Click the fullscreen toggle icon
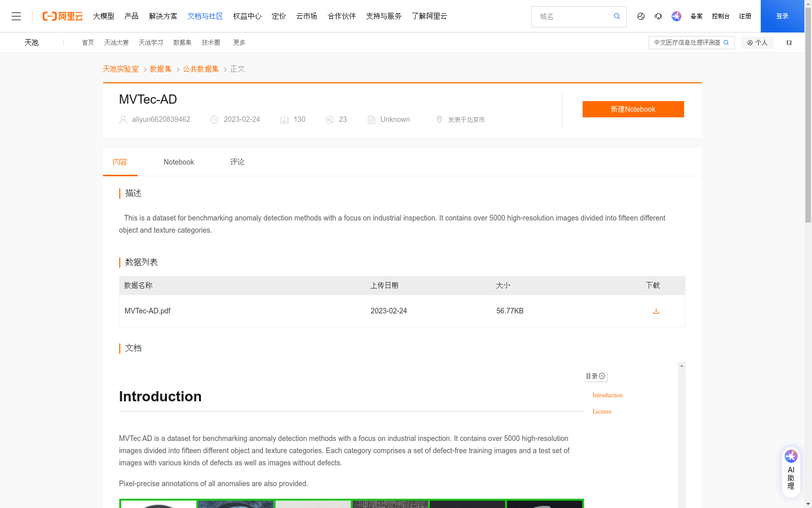The image size is (812, 508). pos(789,43)
